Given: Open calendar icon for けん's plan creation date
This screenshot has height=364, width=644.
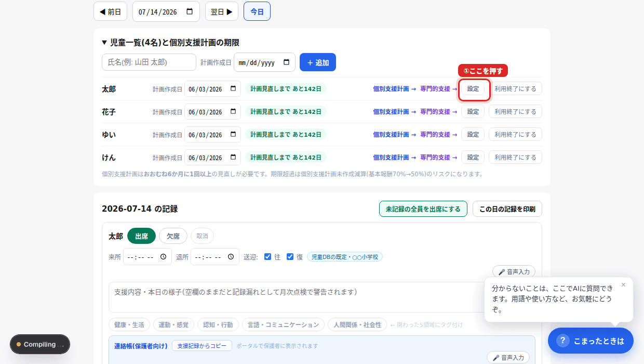Looking at the screenshot, I should pos(233,158).
